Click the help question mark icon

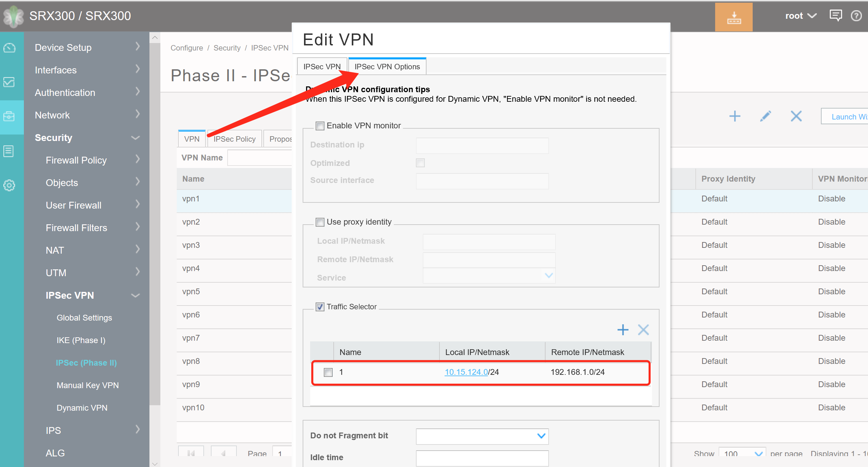[856, 16]
